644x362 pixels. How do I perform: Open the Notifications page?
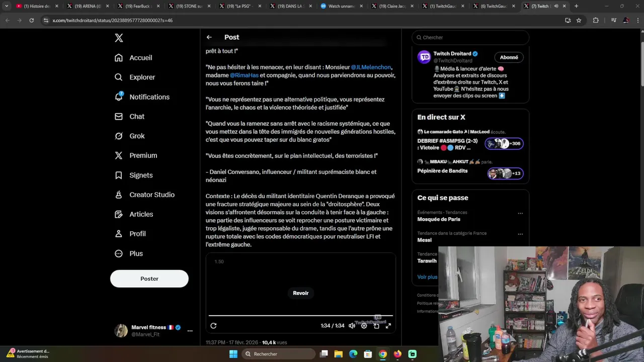tap(142, 97)
